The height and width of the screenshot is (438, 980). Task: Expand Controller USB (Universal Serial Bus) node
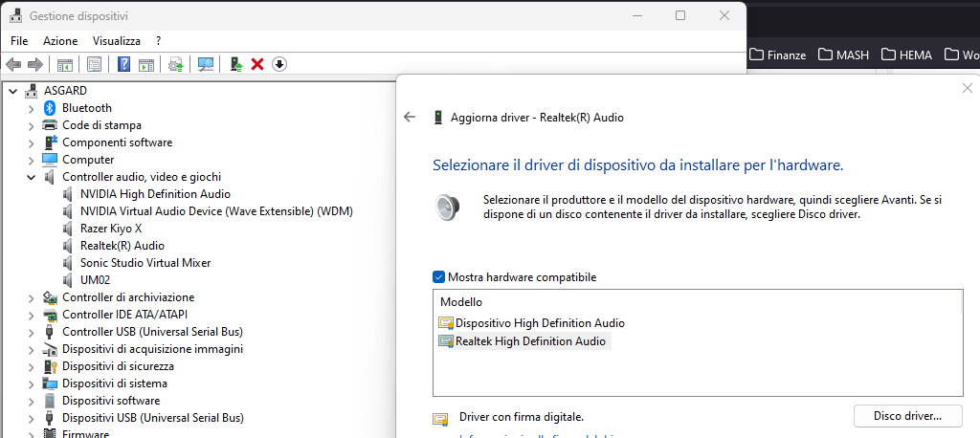point(32,333)
